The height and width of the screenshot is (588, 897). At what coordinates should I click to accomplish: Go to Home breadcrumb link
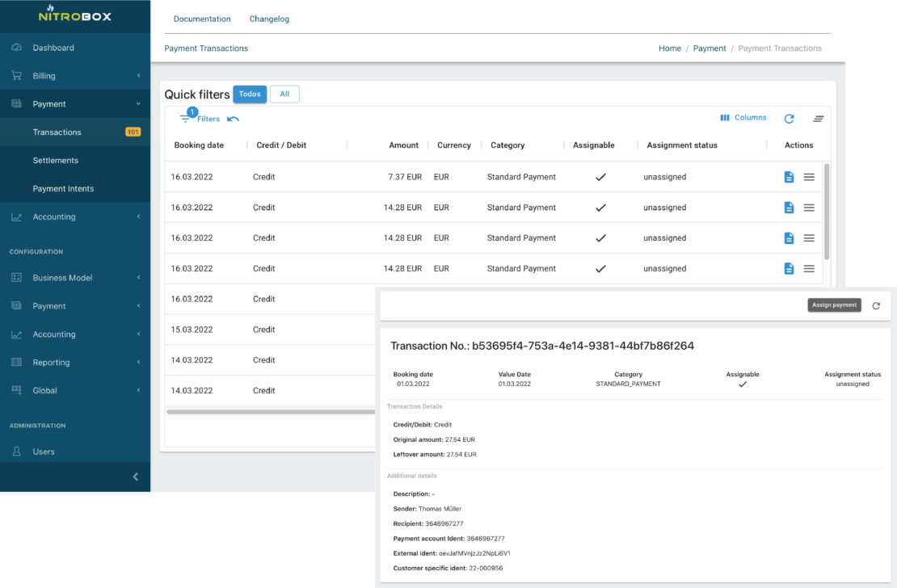[670, 48]
